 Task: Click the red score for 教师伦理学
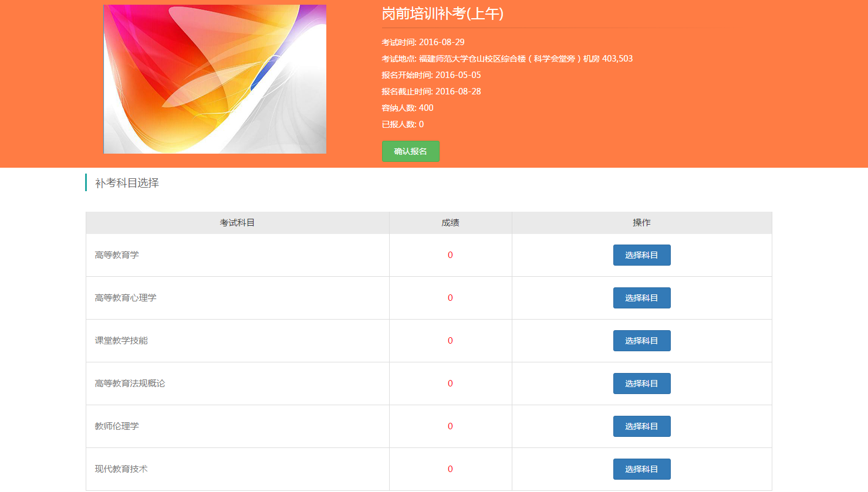[x=450, y=426]
